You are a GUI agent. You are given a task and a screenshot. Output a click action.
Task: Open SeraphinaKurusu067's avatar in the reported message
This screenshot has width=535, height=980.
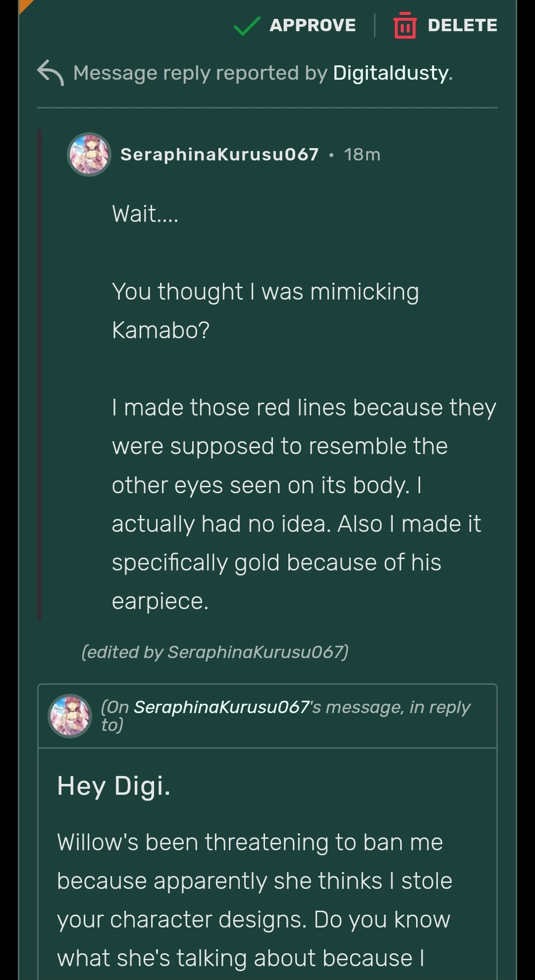(x=89, y=155)
